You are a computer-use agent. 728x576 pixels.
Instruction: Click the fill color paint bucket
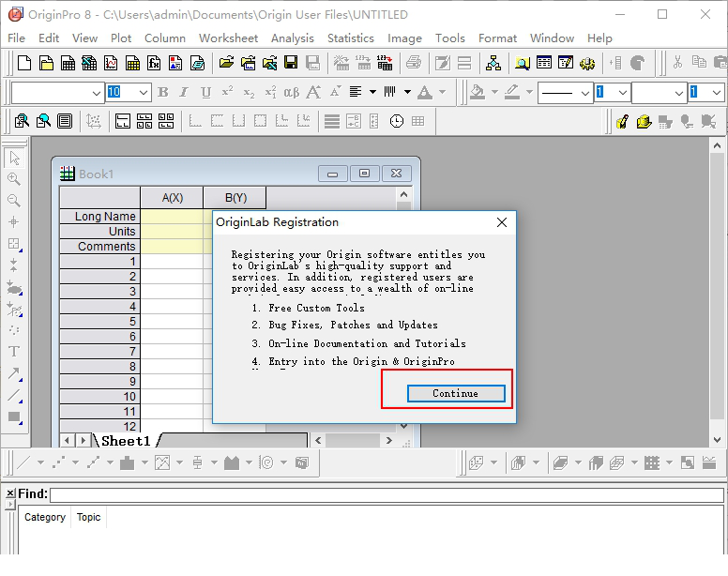tap(478, 92)
